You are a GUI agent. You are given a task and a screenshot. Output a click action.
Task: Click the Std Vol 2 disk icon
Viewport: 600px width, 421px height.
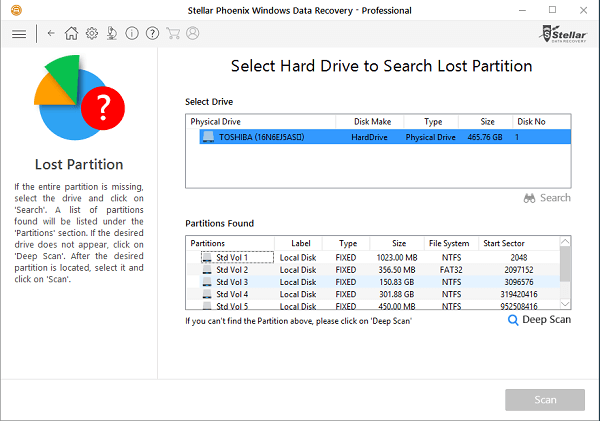pos(207,269)
